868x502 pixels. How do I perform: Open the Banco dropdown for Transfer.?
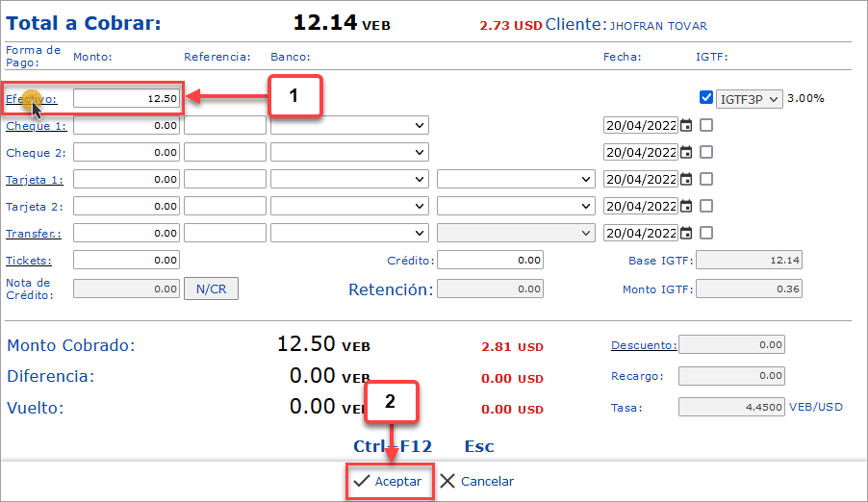(349, 233)
